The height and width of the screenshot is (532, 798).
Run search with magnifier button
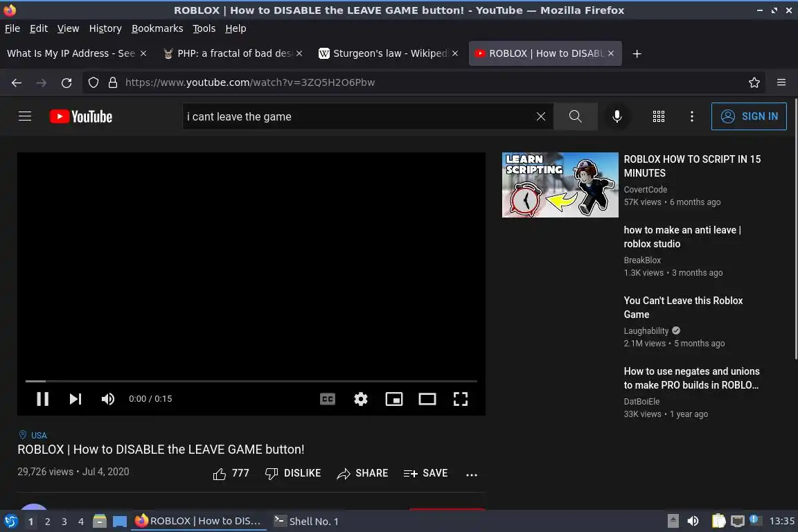pyautogui.click(x=575, y=116)
